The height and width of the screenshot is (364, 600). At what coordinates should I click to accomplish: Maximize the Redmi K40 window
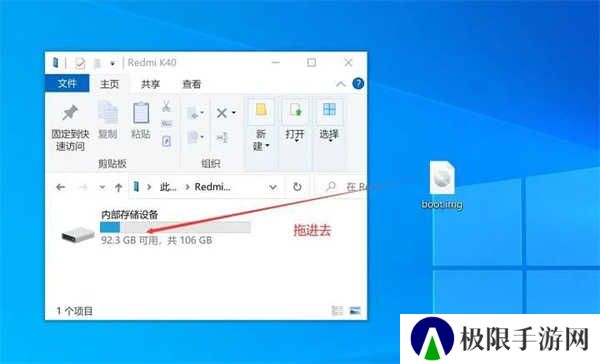tap(311, 62)
